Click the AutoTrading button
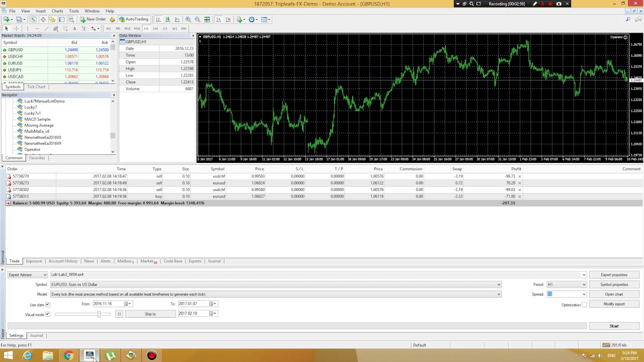Screen dimensions: 644x362 [134, 20]
